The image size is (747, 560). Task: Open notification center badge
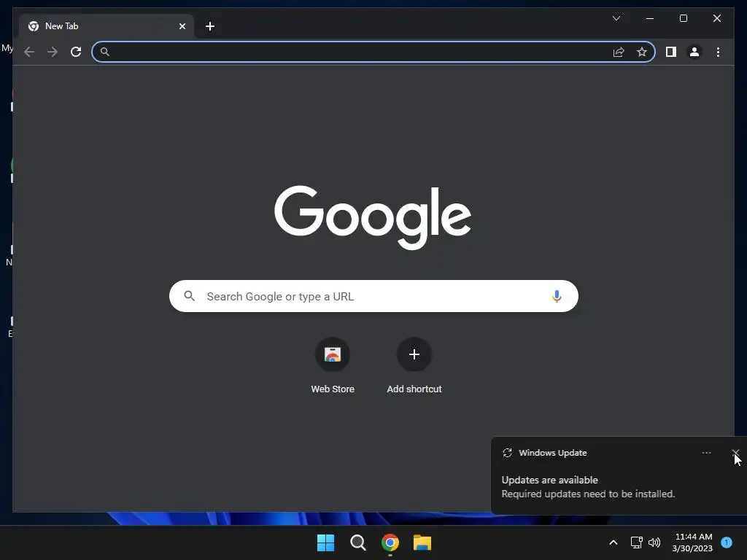click(727, 542)
